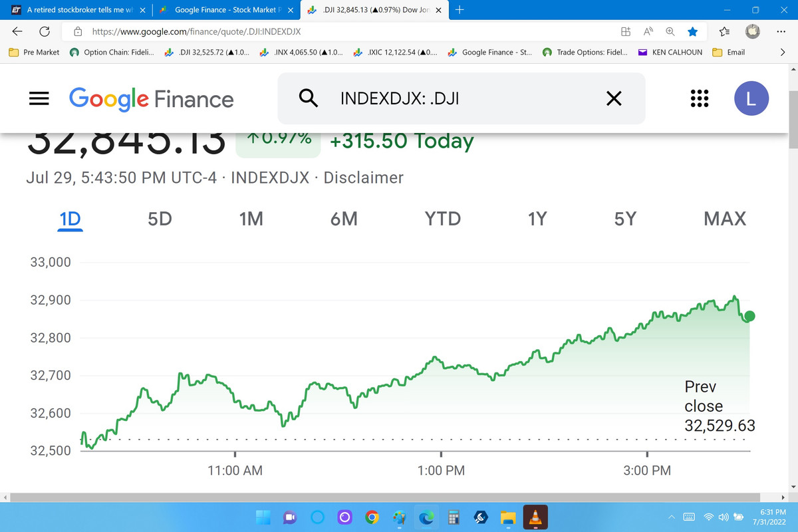Click the green end-of-line chart marker

click(x=749, y=316)
